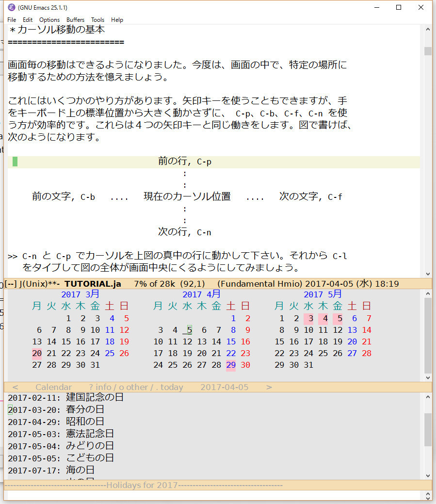
Task: Click the down arrow of the holidays pane scrollbar
Action: point(428,476)
